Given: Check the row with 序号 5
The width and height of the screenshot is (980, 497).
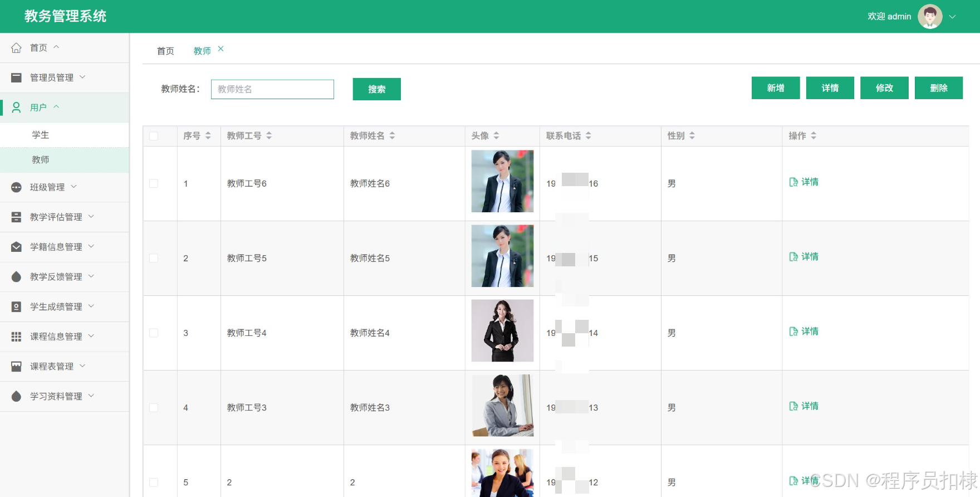Looking at the screenshot, I should (154, 482).
